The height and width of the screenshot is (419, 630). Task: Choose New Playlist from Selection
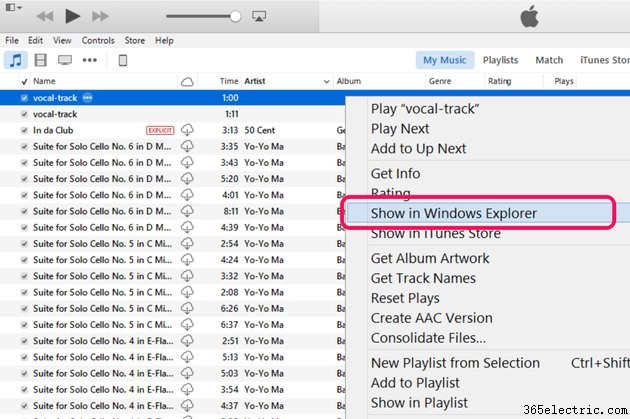click(x=455, y=363)
